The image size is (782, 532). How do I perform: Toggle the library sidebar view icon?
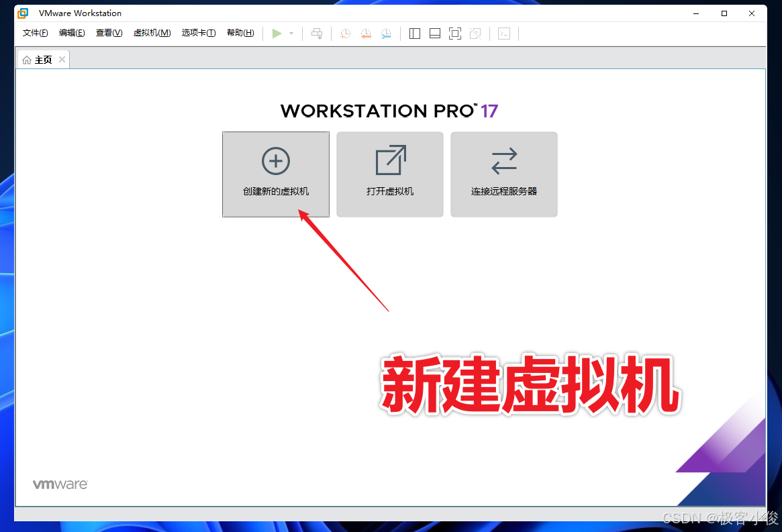click(414, 34)
